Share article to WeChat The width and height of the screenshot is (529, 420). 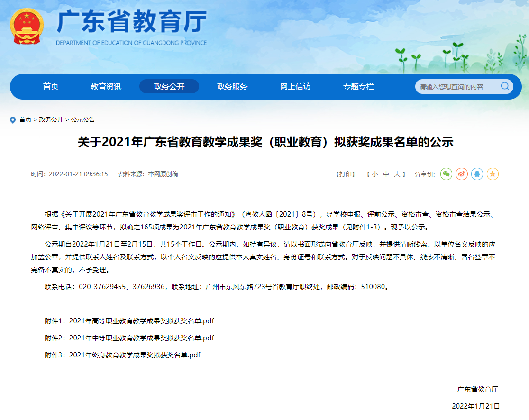coord(446,174)
